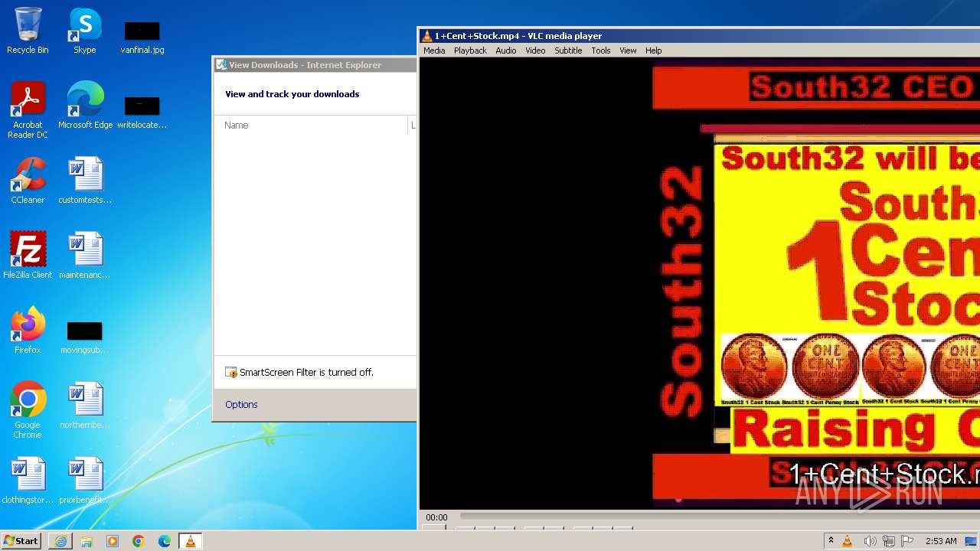The width and height of the screenshot is (980, 551).
Task: Open Windows Media Player taskbar icon
Action: [x=113, y=541]
